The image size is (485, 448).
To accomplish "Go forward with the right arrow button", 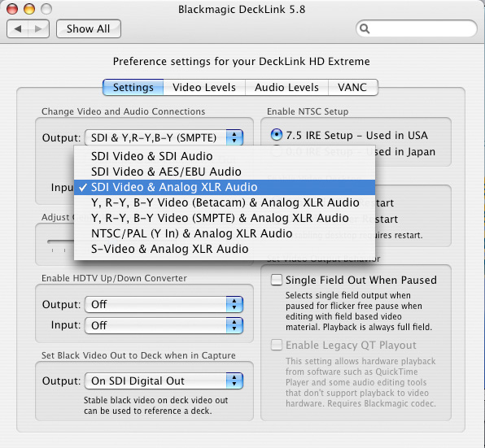I will [39, 28].
